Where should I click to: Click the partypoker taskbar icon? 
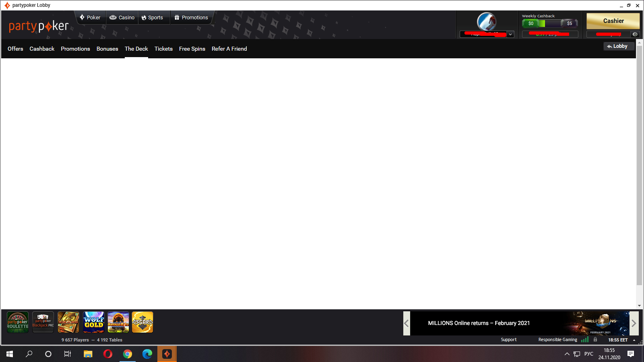click(167, 354)
